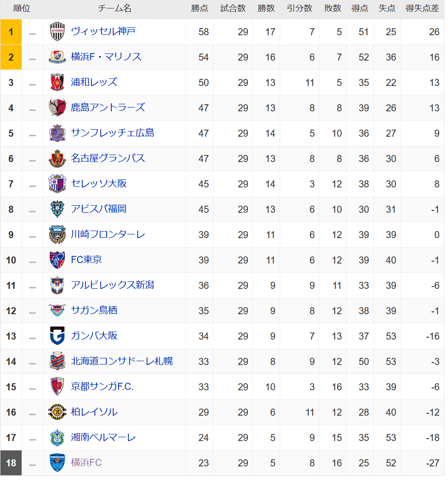Viewport: 448px width, 480px height.
Task: Click the Yokohama FC crest icon
Action: pos(57,463)
